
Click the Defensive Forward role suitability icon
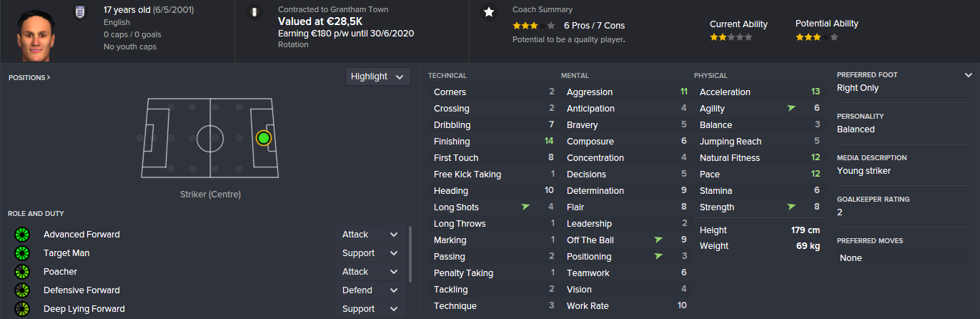click(22, 290)
